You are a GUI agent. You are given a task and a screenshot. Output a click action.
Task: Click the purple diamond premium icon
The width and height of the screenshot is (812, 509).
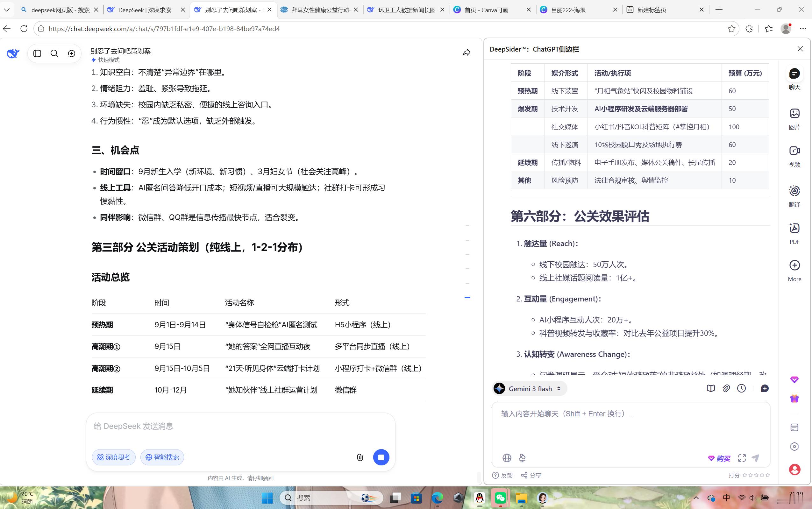tap(794, 380)
